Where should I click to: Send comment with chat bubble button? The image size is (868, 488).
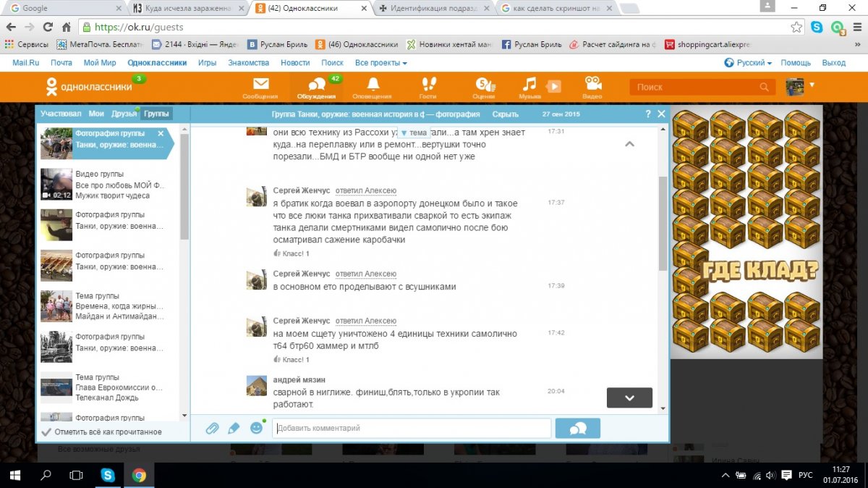[577, 429]
